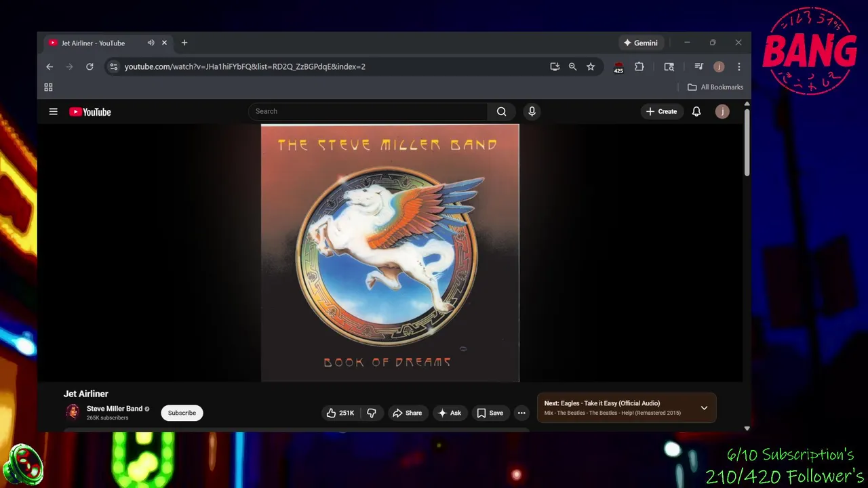The width and height of the screenshot is (868, 488).
Task: Open YouTube account avatar menu
Action: [x=722, y=111]
